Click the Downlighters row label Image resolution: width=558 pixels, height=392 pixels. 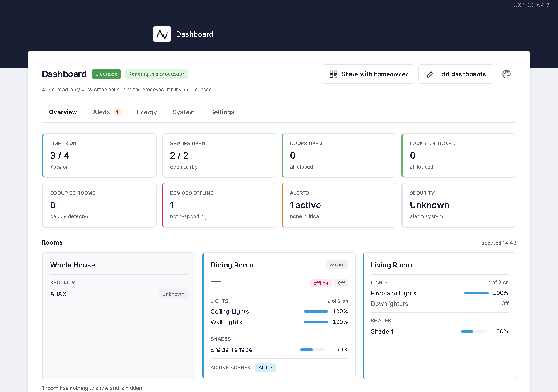[x=390, y=304]
